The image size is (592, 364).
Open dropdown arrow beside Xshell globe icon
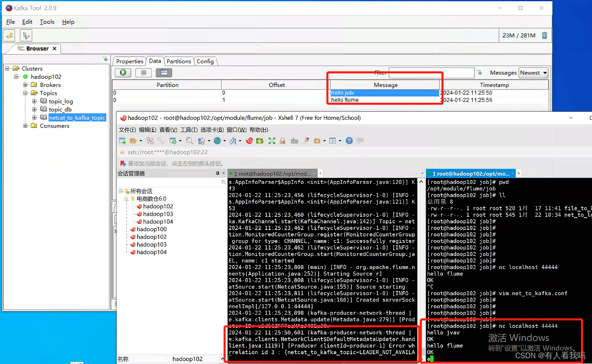tap(224, 141)
